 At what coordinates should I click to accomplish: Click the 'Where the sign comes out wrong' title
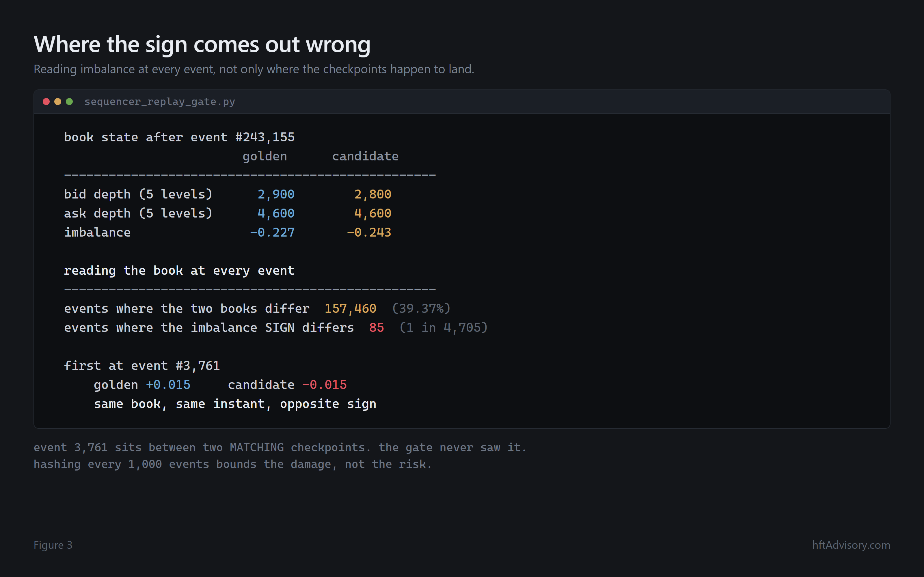(202, 44)
